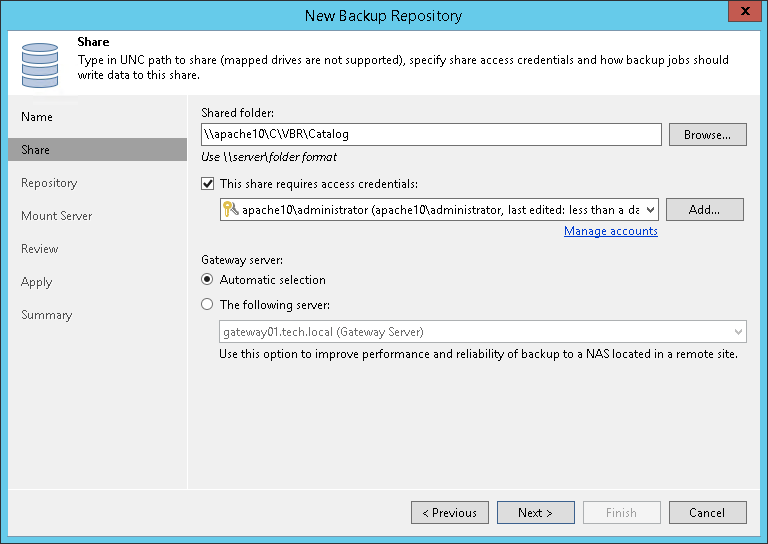Screen dimensions: 768x544
Task: Proceed with the Next > button
Action: tap(535, 513)
